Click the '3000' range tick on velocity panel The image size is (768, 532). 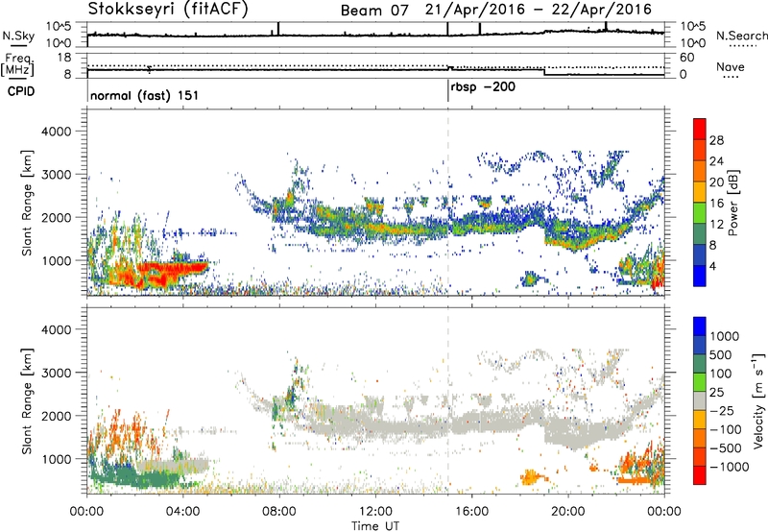pyautogui.click(x=56, y=373)
